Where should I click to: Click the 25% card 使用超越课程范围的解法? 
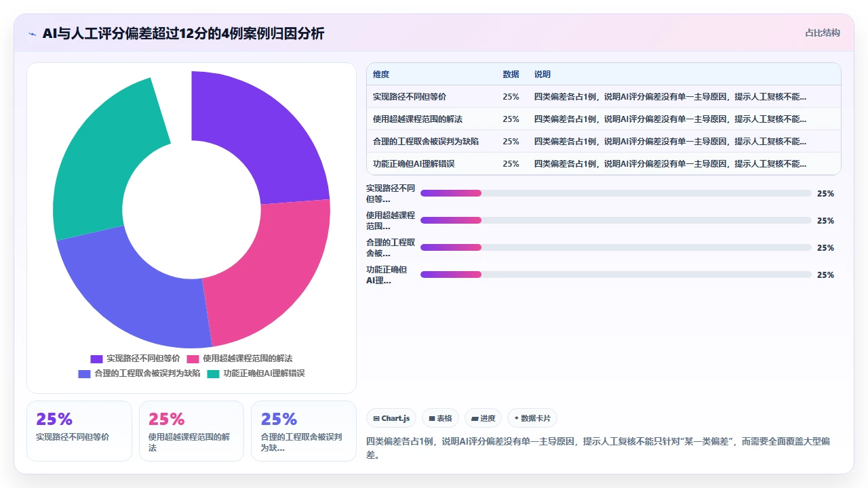click(x=191, y=431)
